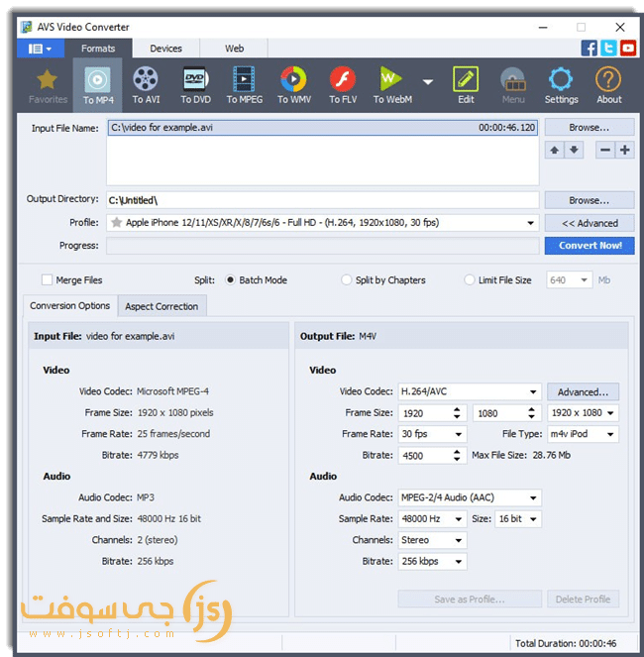Open the Conversion Options tab

70,306
